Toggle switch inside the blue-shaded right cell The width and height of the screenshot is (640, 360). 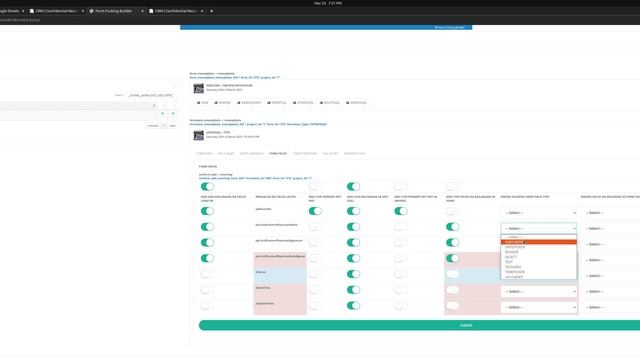tap(452, 274)
